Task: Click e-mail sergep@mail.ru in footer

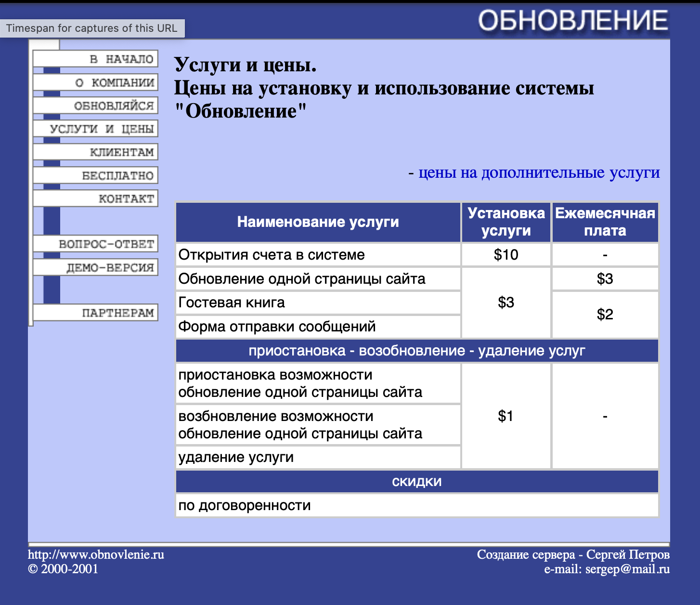Action: coord(607,569)
